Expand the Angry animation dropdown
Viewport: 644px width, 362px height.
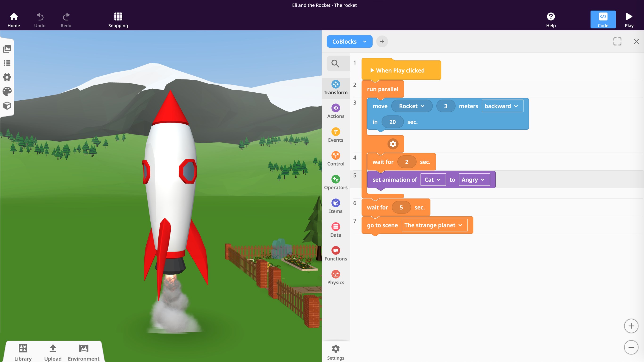tap(474, 180)
